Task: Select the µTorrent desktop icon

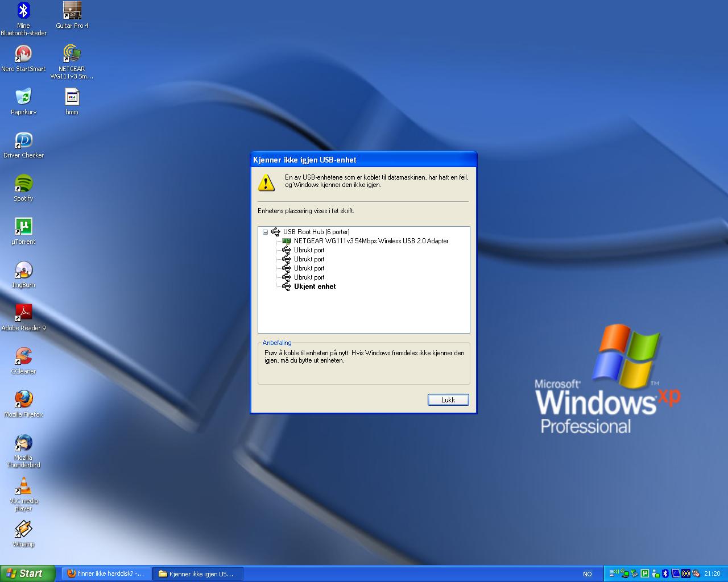Action: coord(23,231)
